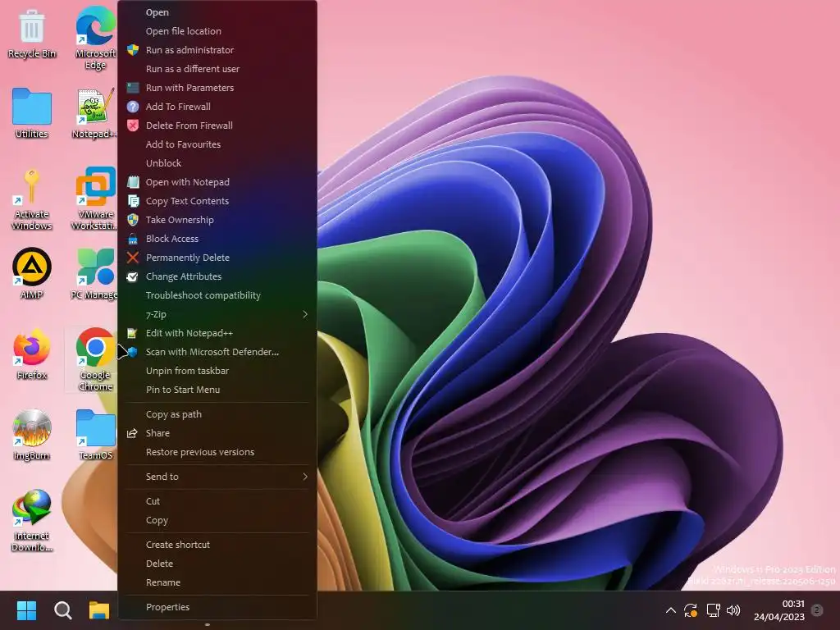Open the Recycle Bin desktop icon

click(32, 33)
